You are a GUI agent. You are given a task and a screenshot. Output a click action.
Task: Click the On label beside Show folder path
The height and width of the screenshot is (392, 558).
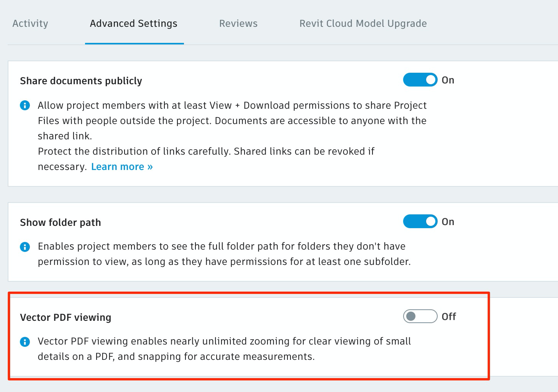448,222
